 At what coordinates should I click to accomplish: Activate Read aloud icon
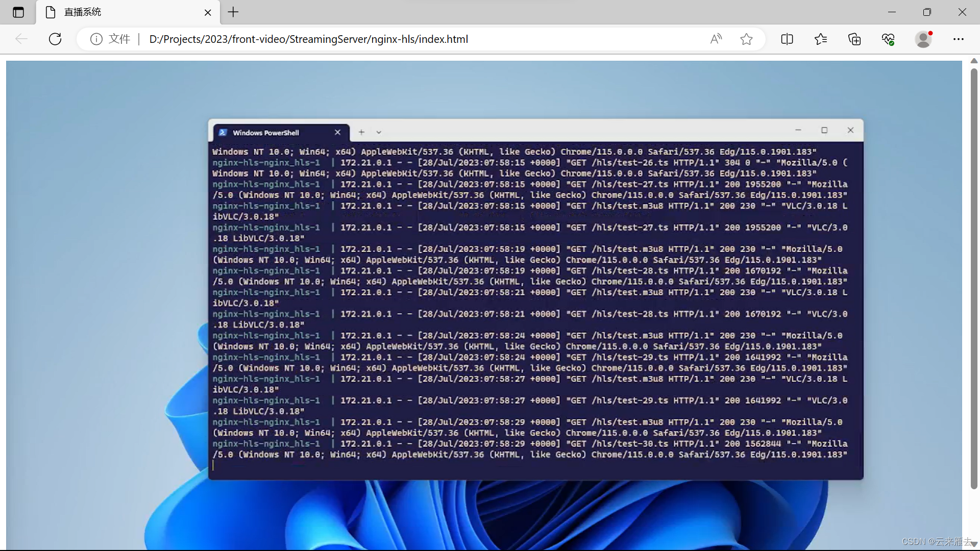point(716,39)
